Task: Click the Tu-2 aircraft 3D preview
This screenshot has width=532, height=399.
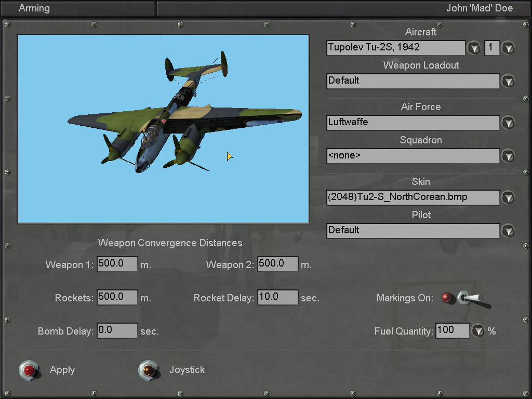Action: pyautogui.click(x=163, y=129)
